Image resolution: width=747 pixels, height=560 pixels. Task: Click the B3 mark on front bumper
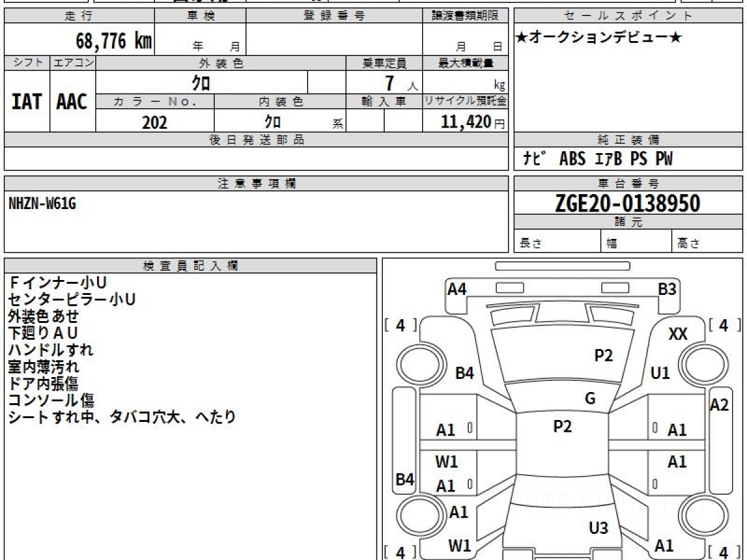[667, 289]
